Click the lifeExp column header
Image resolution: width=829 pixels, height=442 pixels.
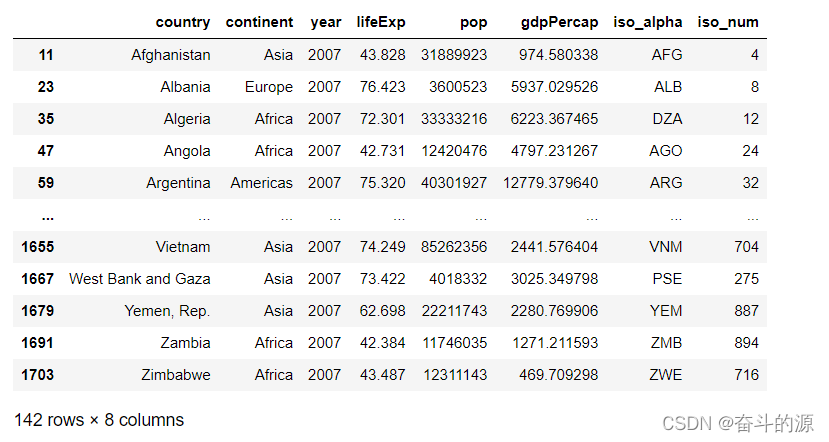[x=381, y=22]
